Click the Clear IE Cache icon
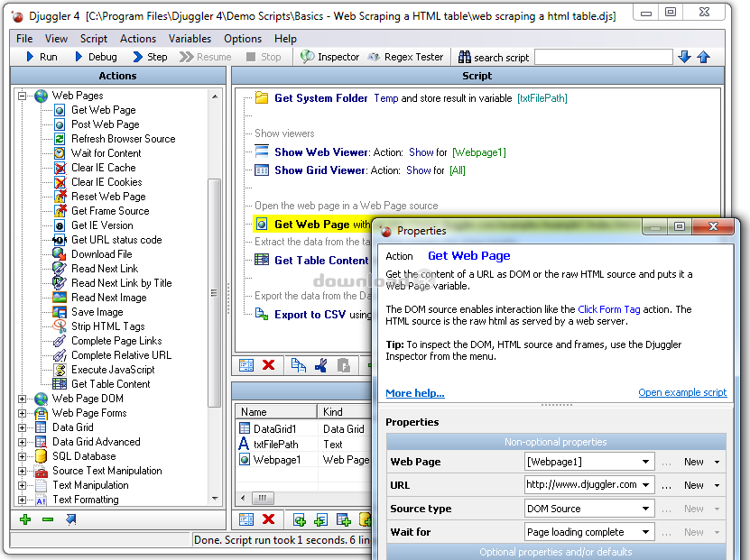750x560 pixels. pos(60,168)
